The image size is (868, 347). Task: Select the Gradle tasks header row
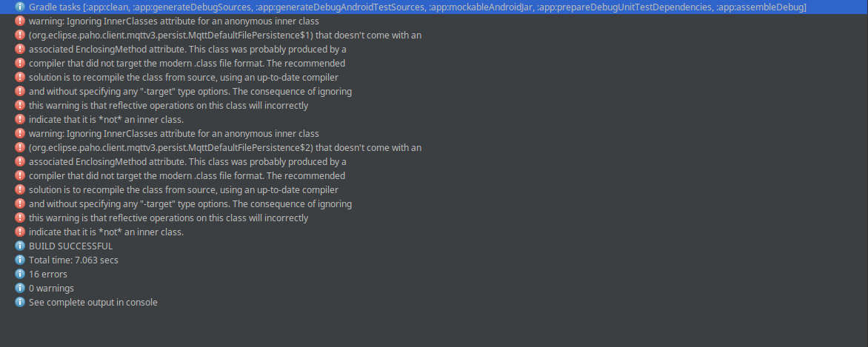[434, 7]
